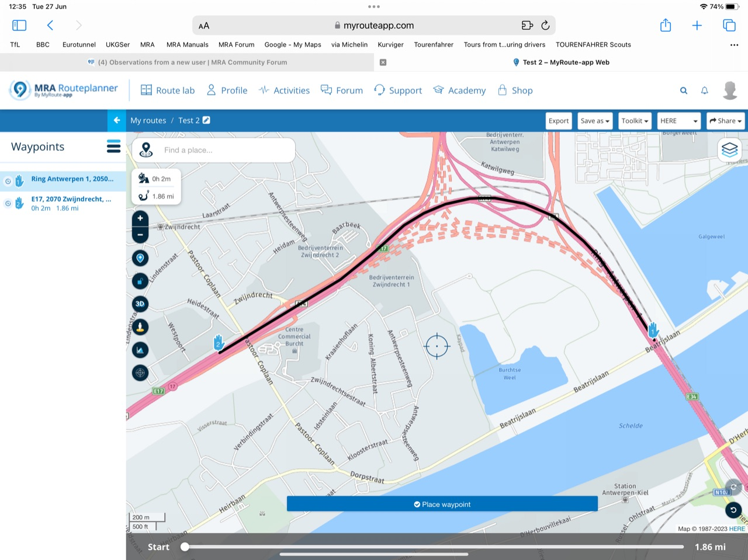Click the route progress slider handle
The image size is (748, 560).
point(185,547)
